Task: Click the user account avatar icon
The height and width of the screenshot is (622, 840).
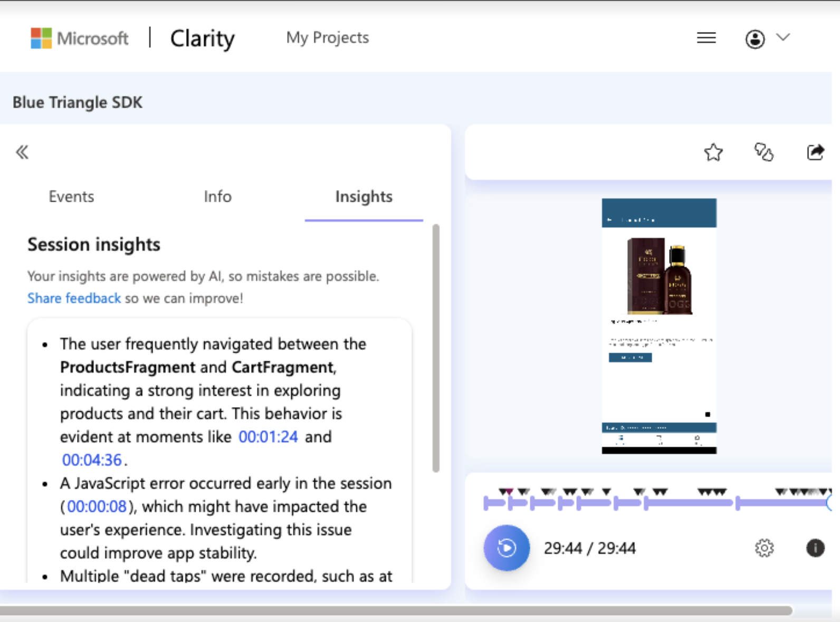Action: [x=755, y=39]
